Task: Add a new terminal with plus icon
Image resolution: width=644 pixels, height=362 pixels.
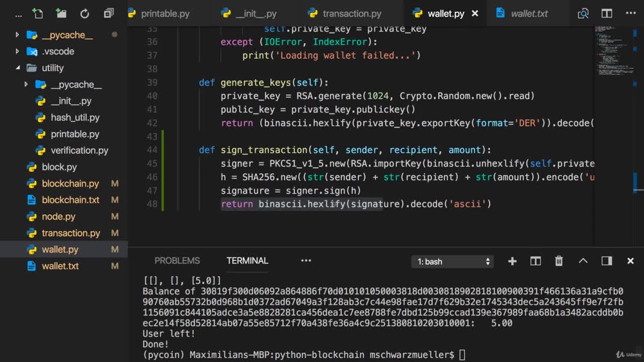Action: tap(512, 261)
